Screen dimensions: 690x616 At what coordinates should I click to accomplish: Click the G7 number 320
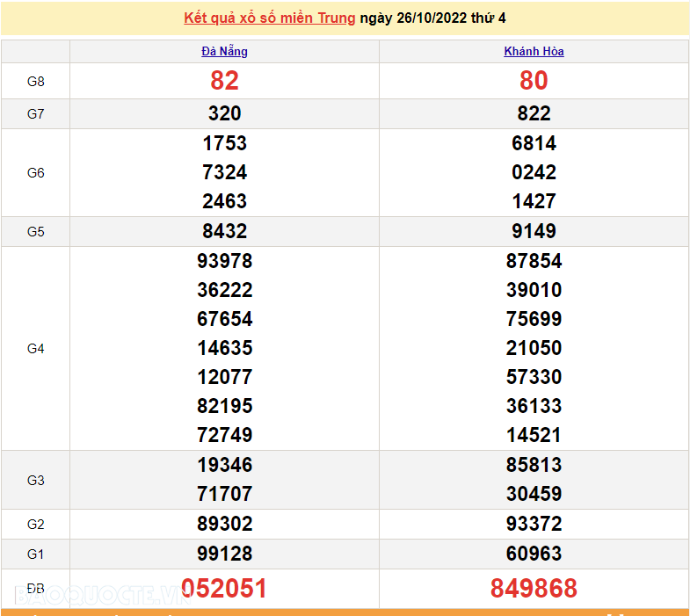tap(224, 113)
